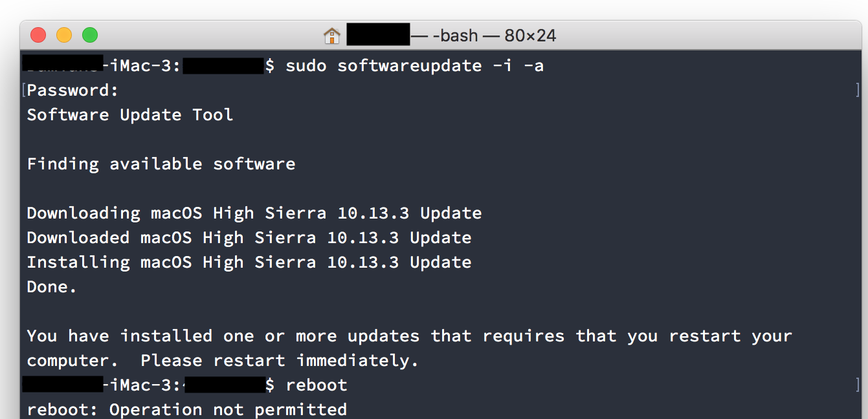Click the left mark bracket before "Password:"
The image size is (868, 419).
(24, 90)
